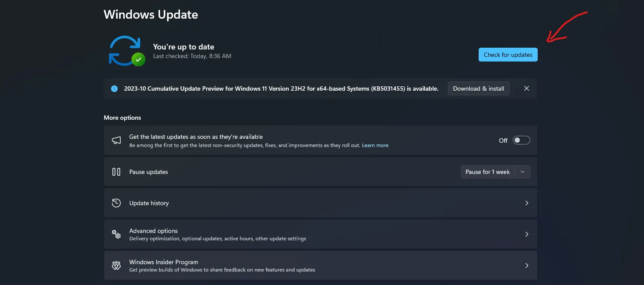Image resolution: width=644 pixels, height=285 pixels.
Task: Toggle Get the latest updates switch
Action: pos(521,140)
